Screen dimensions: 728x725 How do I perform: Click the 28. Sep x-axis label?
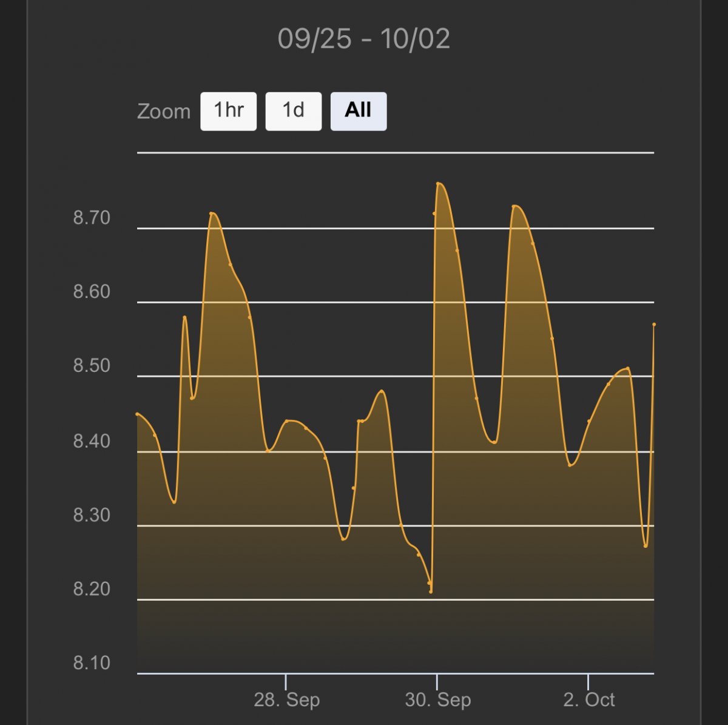point(286,700)
